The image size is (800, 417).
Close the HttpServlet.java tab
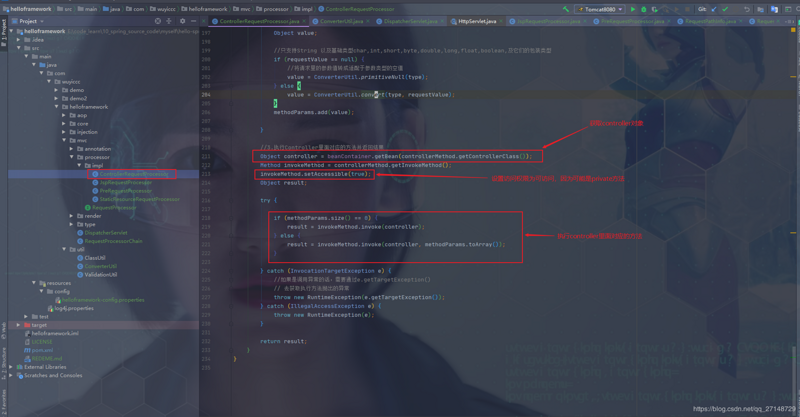click(x=503, y=21)
